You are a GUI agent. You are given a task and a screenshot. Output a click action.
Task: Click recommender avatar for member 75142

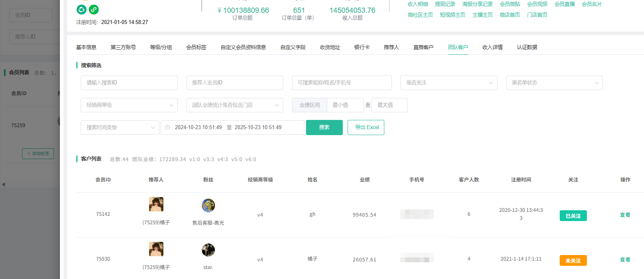coord(156,204)
